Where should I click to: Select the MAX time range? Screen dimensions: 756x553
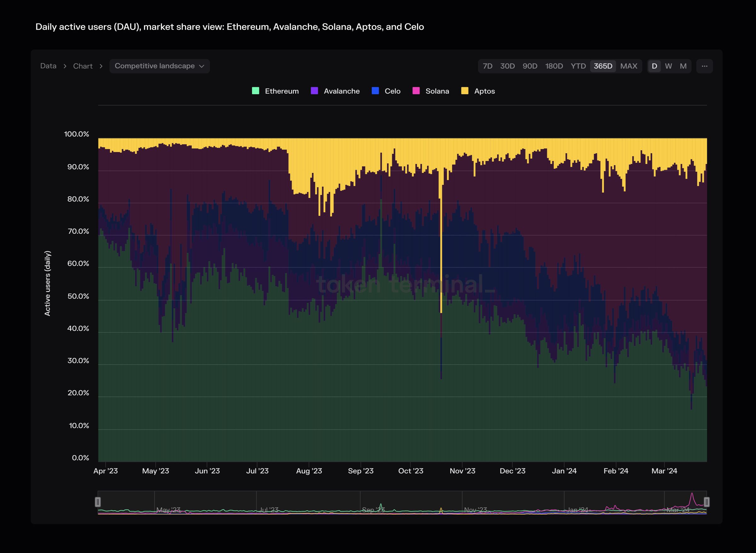point(628,66)
